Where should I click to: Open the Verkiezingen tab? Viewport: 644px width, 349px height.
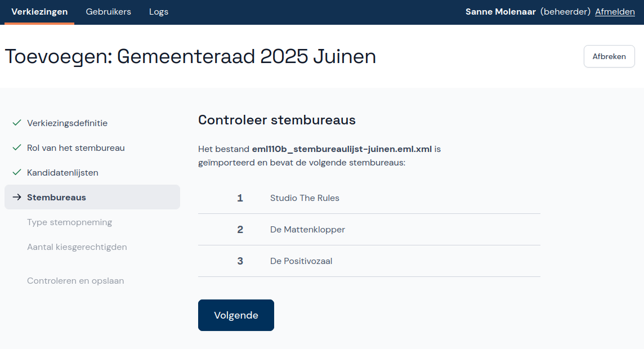(39, 12)
